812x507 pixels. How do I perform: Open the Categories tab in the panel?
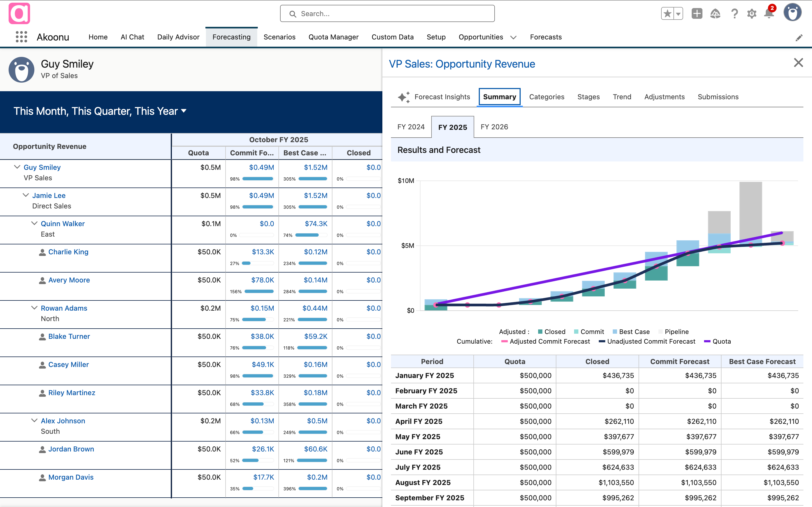pyautogui.click(x=546, y=97)
